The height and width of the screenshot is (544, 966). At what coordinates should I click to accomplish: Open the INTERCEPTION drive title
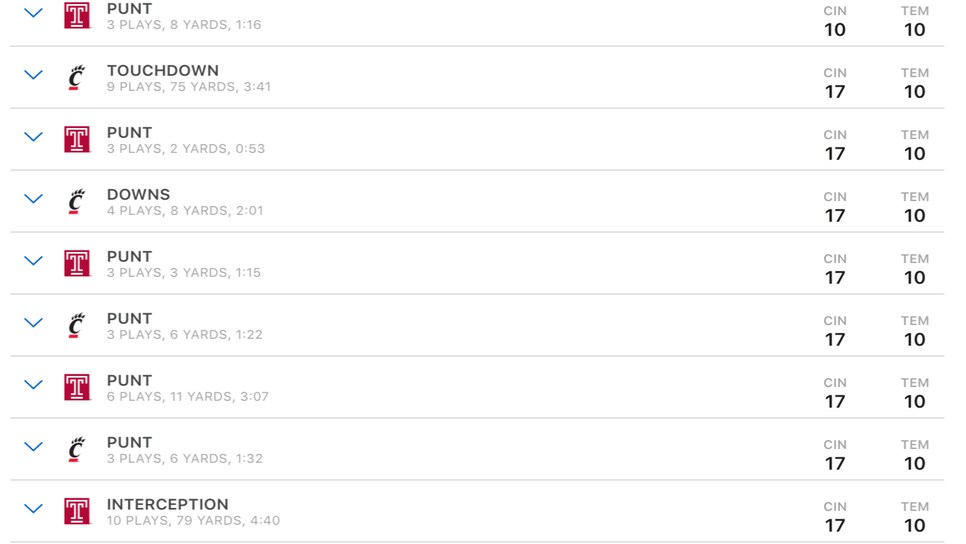(x=168, y=504)
